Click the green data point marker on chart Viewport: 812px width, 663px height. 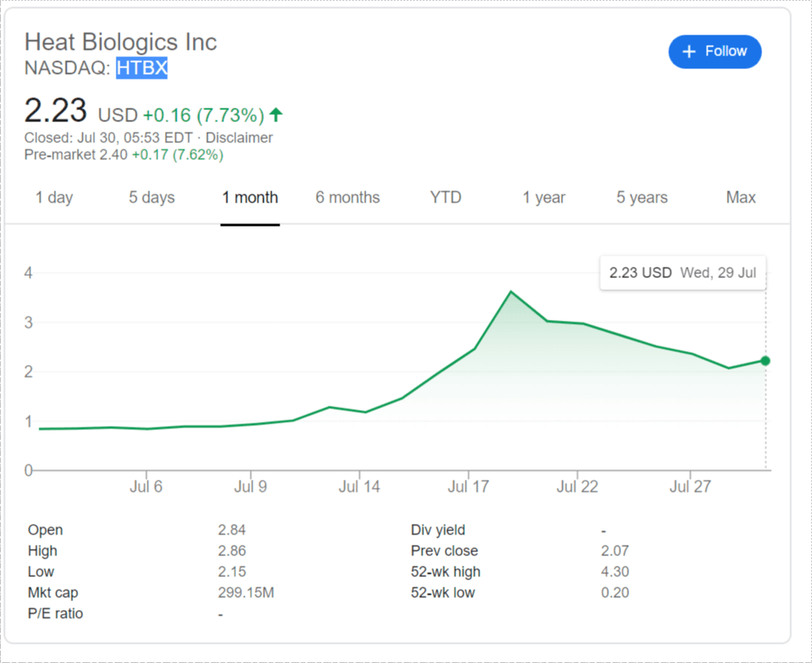click(x=765, y=361)
